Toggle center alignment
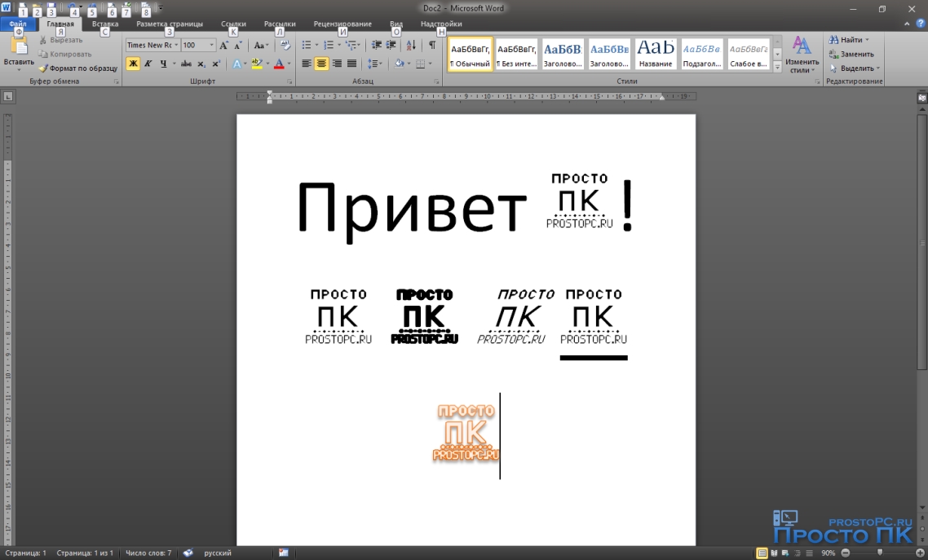 (321, 64)
